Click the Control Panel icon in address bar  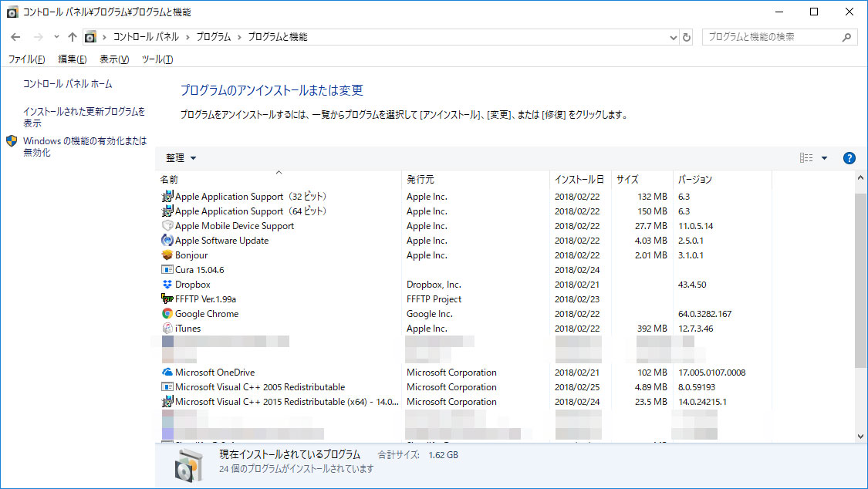tap(90, 37)
